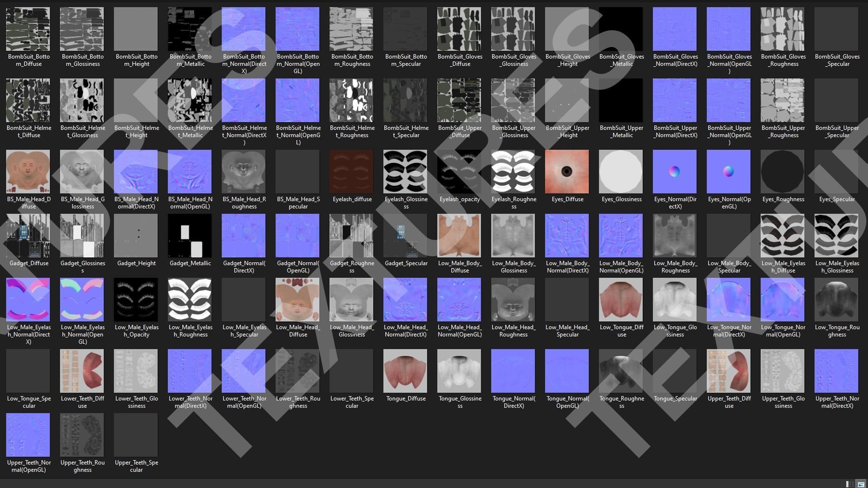Open the Eyes_Diffuse texture thumbnail
The width and height of the screenshot is (868, 488).
[x=567, y=172]
